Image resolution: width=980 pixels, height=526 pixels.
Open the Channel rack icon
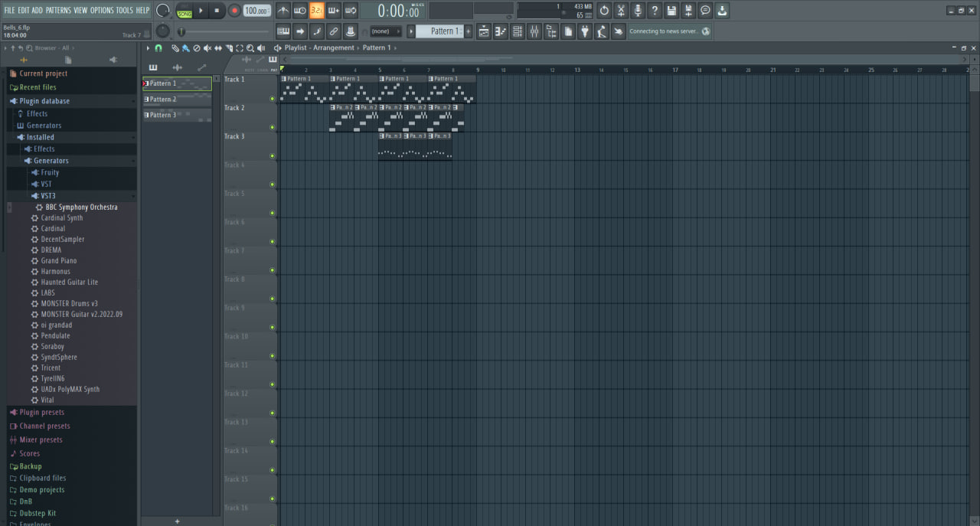[x=518, y=31]
